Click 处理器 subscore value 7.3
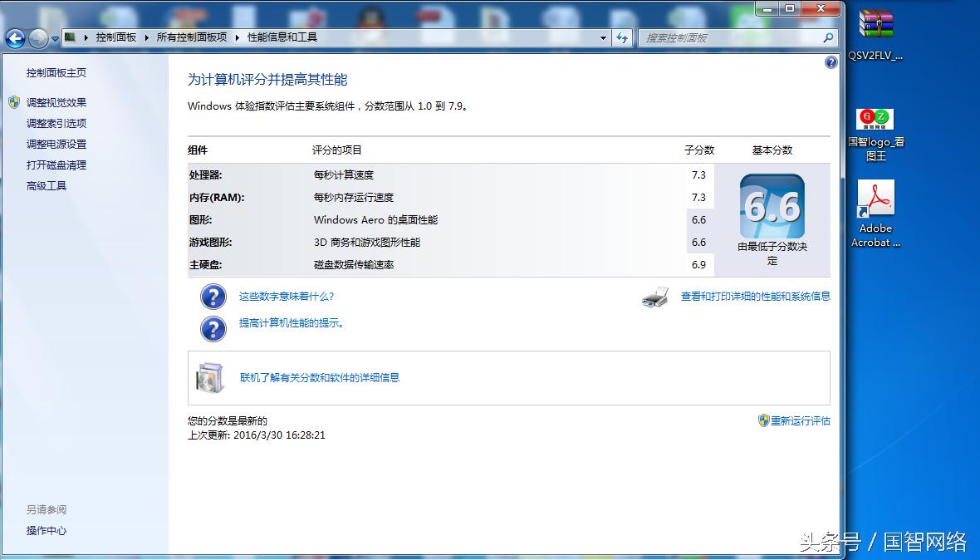The height and width of the screenshot is (560, 980). tap(698, 175)
